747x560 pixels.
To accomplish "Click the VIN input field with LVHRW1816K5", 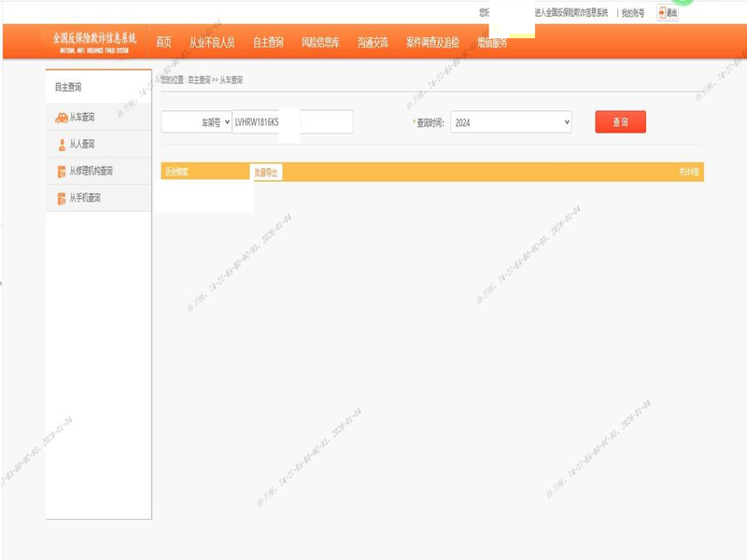I will (292, 123).
